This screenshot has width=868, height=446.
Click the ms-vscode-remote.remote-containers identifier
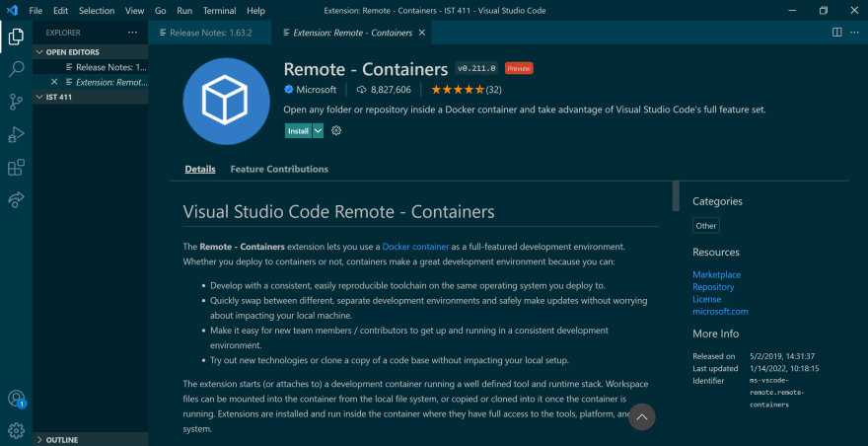777,393
